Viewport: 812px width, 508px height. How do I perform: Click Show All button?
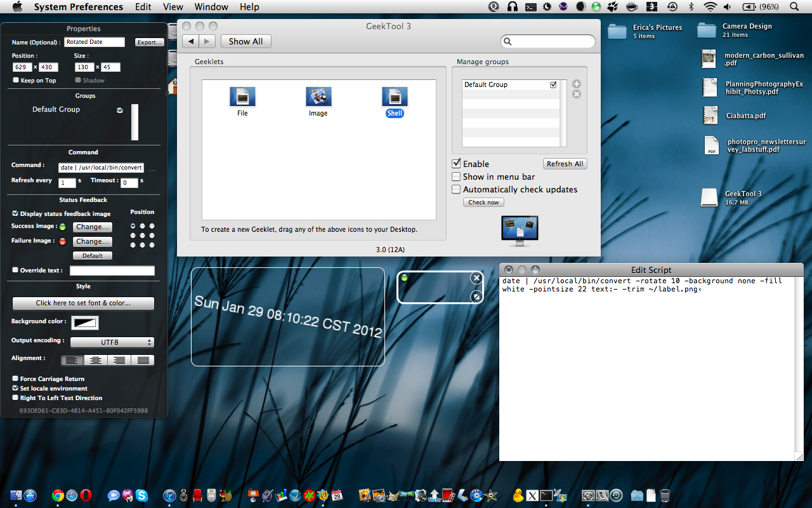(x=246, y=41)
